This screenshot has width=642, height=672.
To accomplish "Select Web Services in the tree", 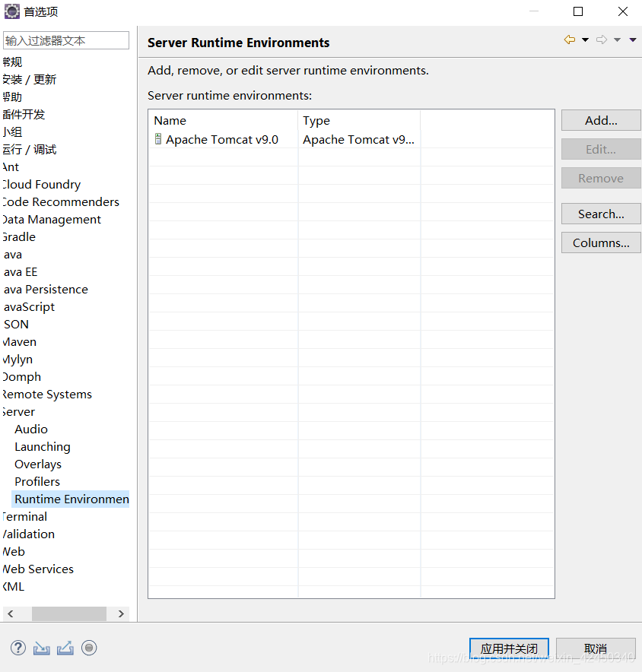I will click(38, 569).
